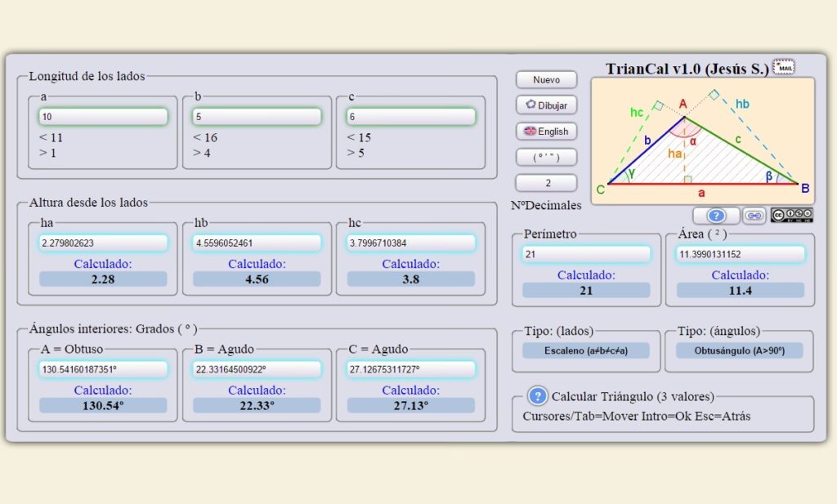Screen dimensions: 837x504
Task: Click the chain link icon button
Action: (754, 216)
